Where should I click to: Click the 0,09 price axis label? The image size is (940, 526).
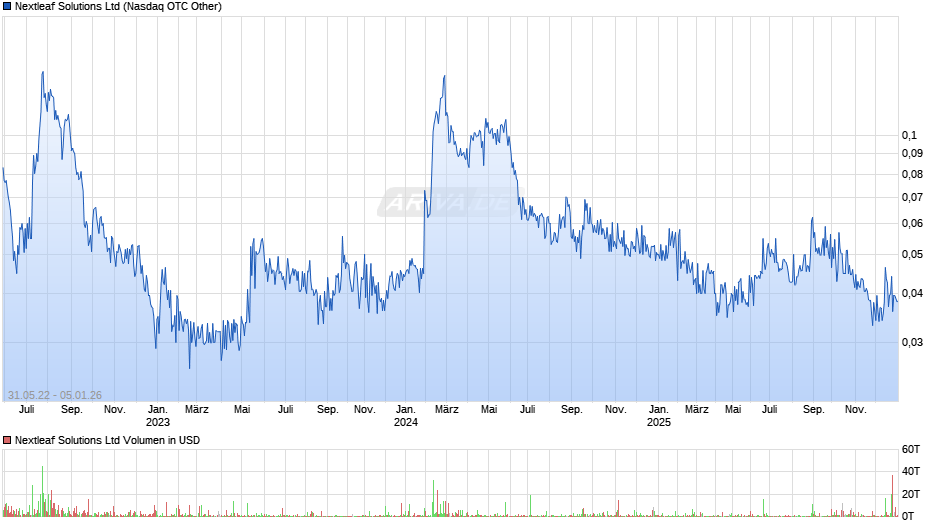tap(912, 154)
